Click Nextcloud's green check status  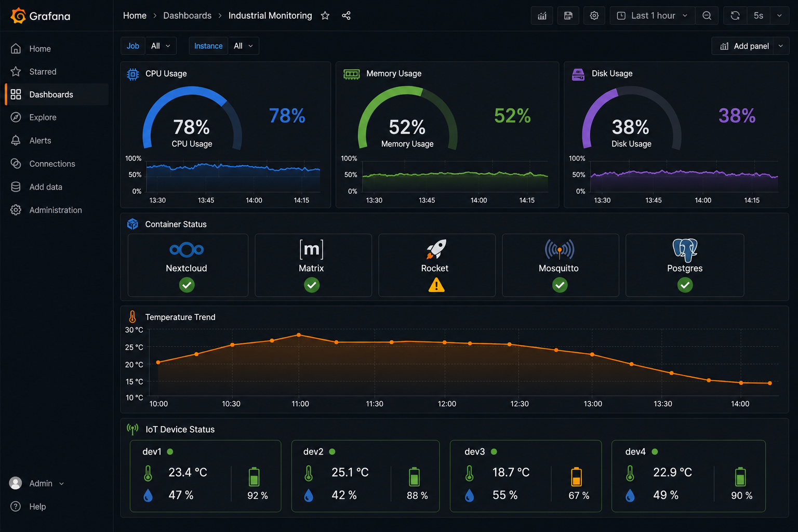(187, 285)
